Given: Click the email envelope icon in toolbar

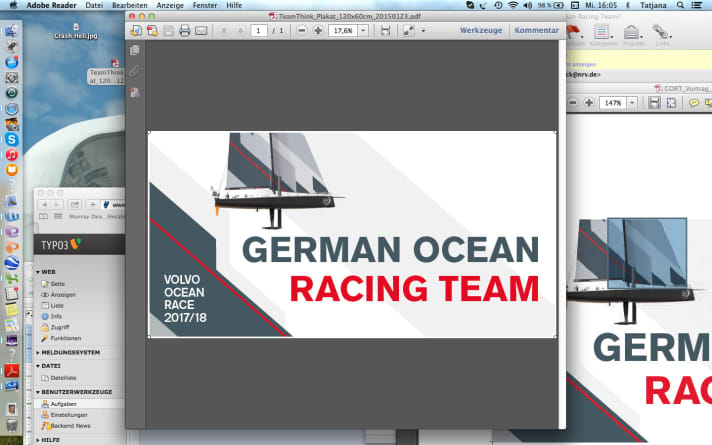Looking at the screenshot, I should click(x=201, y=30).
